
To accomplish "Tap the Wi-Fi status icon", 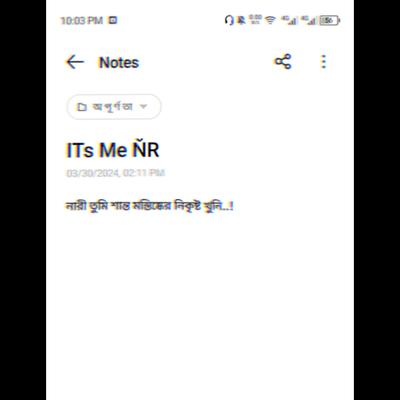I will [x=270, y=20].
